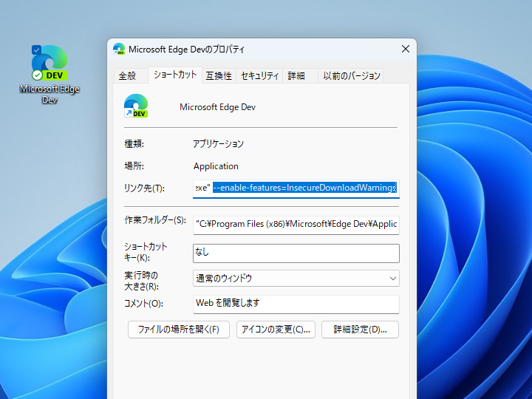Open the 以前のバージョン tab
Viewport: 532px width, 399px height.
tap(351, 75)
